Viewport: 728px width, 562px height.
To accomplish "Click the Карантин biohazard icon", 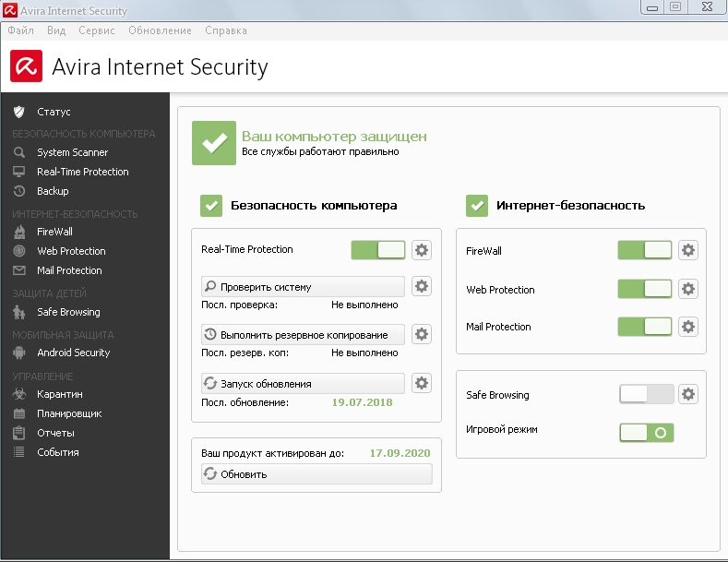I will pos(18,394).
